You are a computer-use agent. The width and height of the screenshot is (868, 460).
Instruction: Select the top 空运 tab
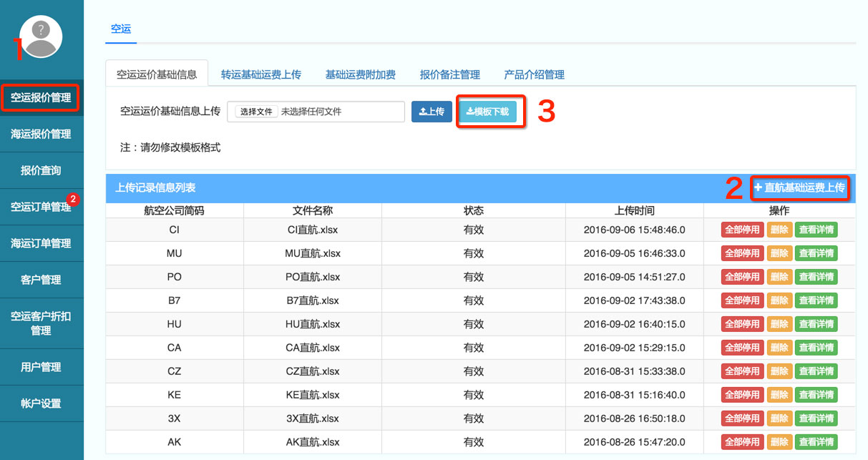coord(120,29)
